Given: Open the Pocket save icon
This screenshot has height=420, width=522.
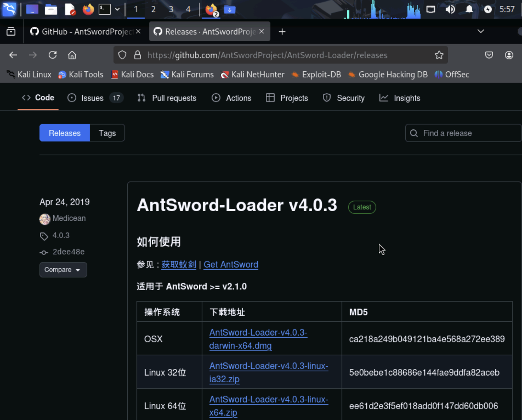Looking at the screenshot, I should [489, 55].
